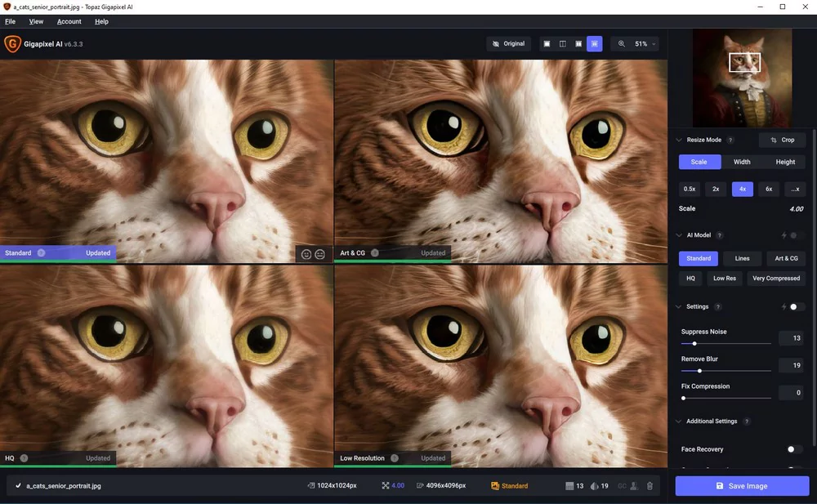The width and height of the screenshot is (817, 504).
Task: Uncheck the a_cats_senior_portrait.jpg file checkbox
Action: (x=18, y=486)
